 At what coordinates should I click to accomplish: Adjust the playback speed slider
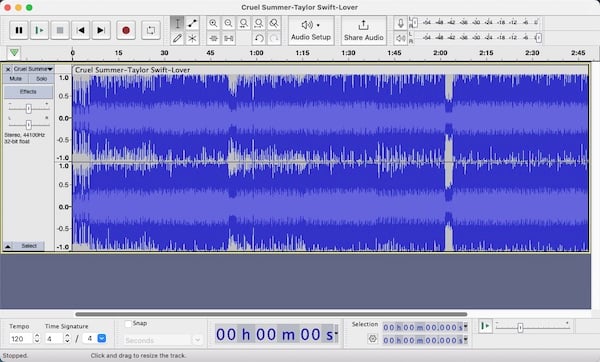click(520, 328)
